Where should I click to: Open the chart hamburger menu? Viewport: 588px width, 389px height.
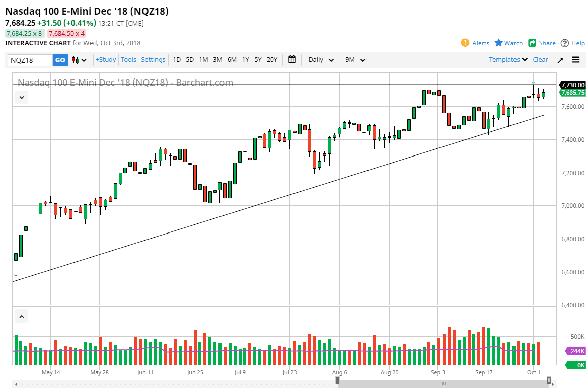575,59
